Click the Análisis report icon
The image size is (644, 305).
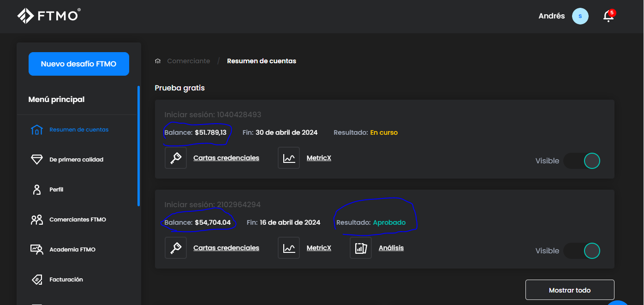click(x=361, y=248)
